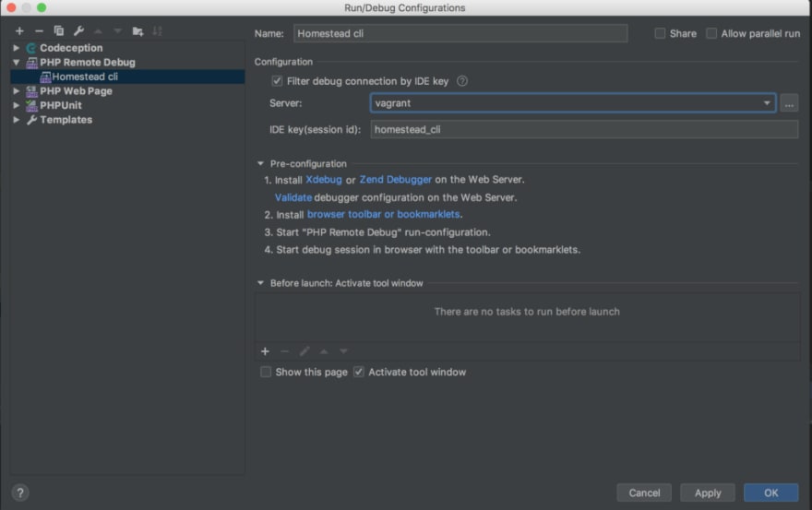This screenshot has height=510, width=812.
Task: Open the edit templates wrench icon in the toolbar
Action: pos(78,31)
